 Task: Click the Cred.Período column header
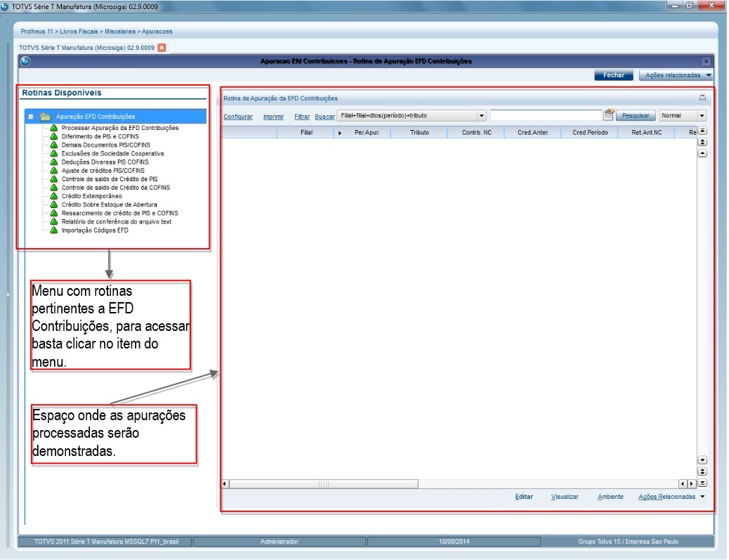(590, 133)
